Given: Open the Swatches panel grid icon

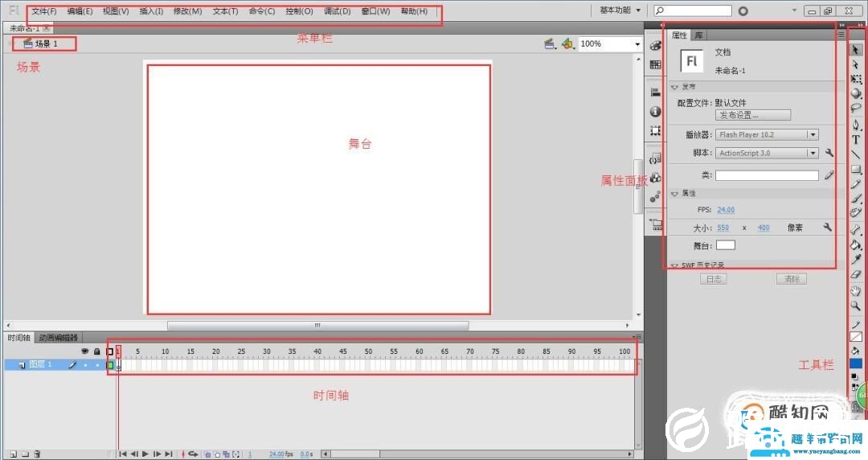Looking at the screenshot, I should 656,65.
